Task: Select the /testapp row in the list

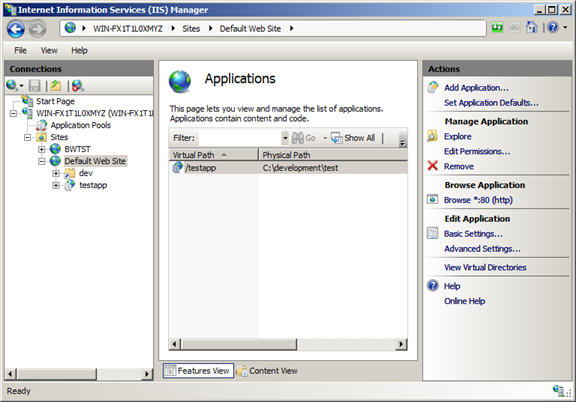Action: (x=288, y=168)
